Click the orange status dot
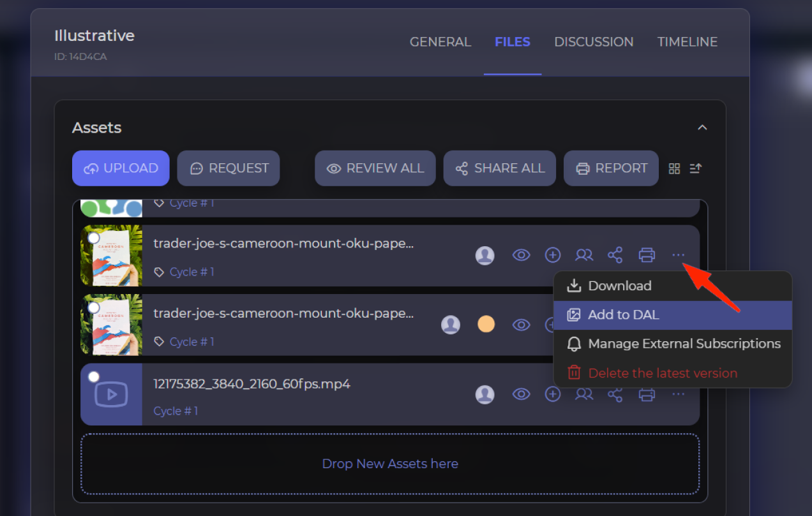The width and height of the screenshot is (812, 516). [x=486, y=325]
